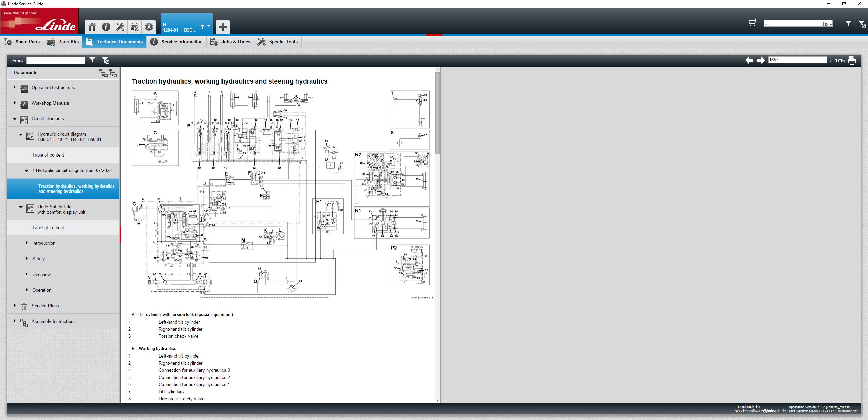Viewport: 868px width, 420px height.
Task: Apply the Find filter funnel icon
Action: tap(92, 60)
